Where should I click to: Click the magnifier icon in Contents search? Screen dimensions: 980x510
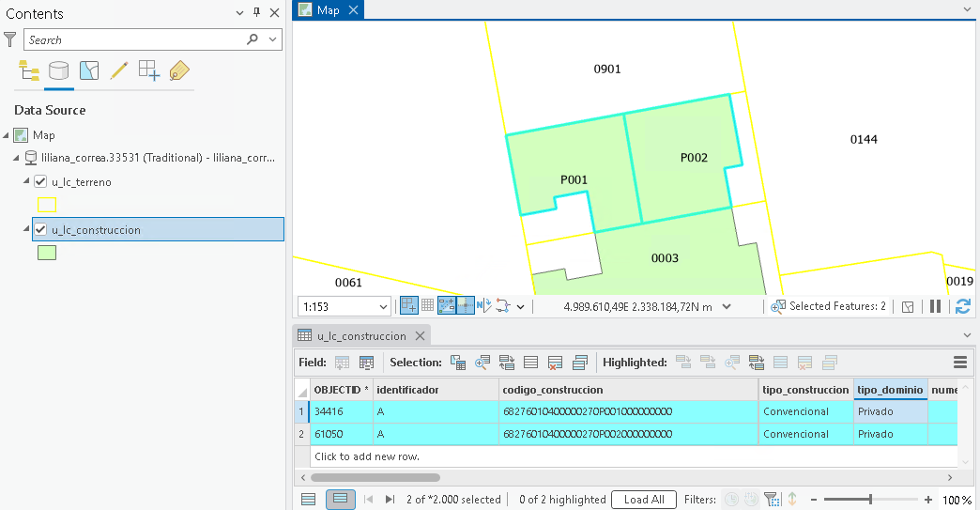point(253,39)
